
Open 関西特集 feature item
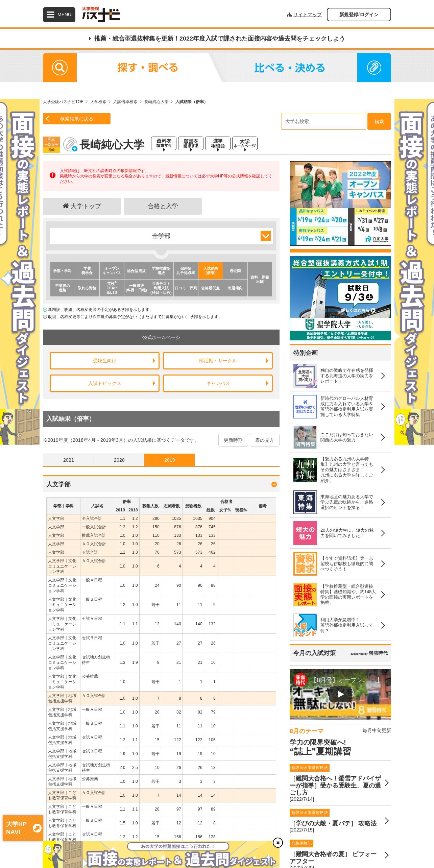pyautogui.click(x=340, y=437)
